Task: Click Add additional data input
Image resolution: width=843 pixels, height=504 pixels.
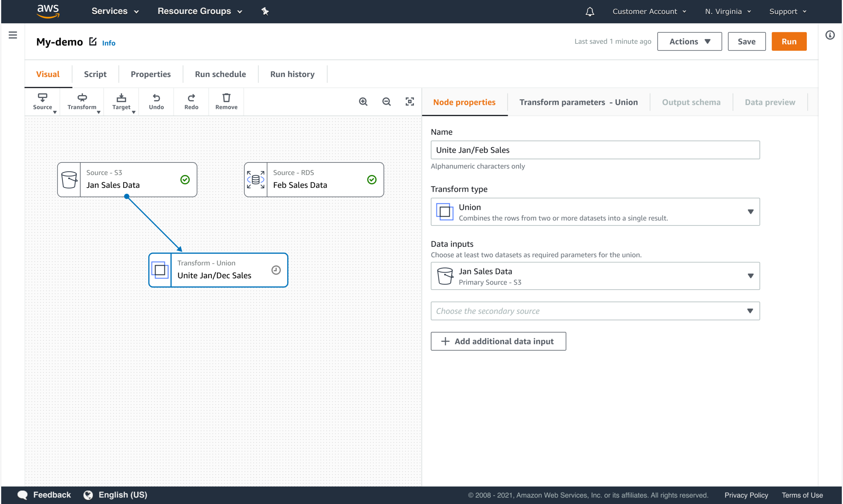Action: pyautogui.click(x=498, y=341)
